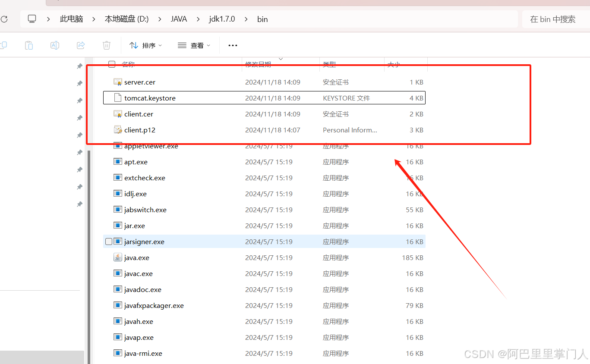Image resolution: width=590 pixels, height=364 pixels.
Task: Open the 查看 (View) dropdown
Action: [193, 45]
